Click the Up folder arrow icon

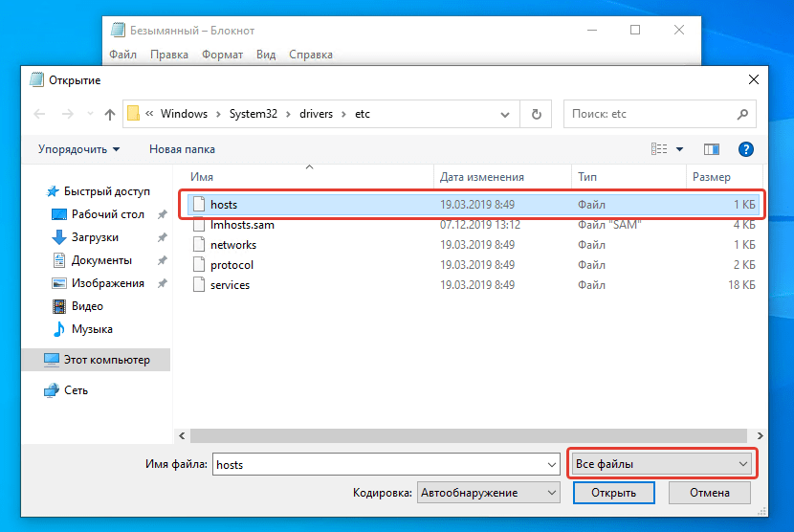[x=109, y=114]
